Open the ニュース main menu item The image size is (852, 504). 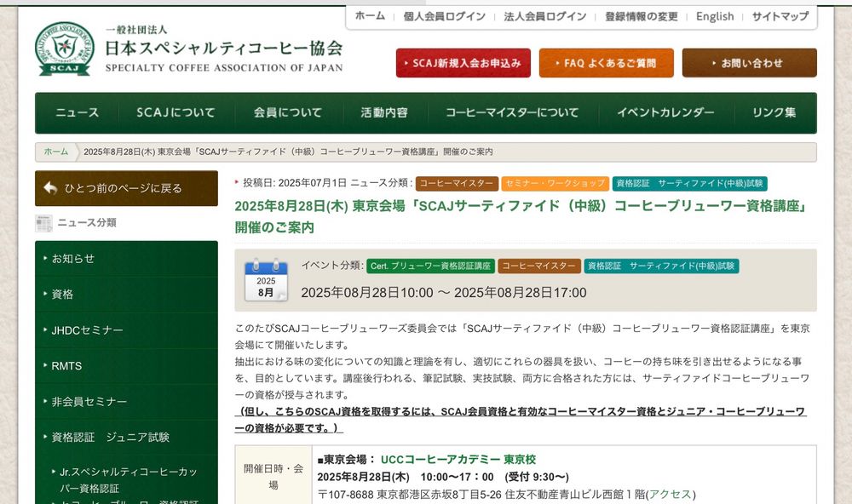78,112
